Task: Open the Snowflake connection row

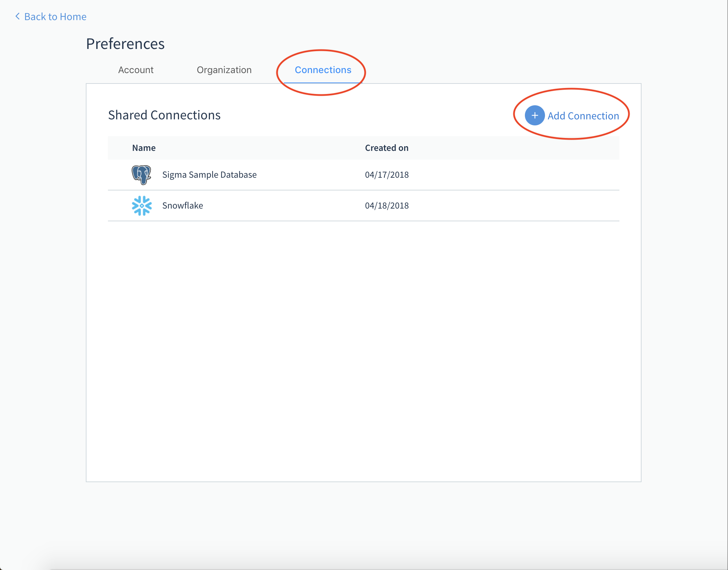Action: [x=363, y=206]
